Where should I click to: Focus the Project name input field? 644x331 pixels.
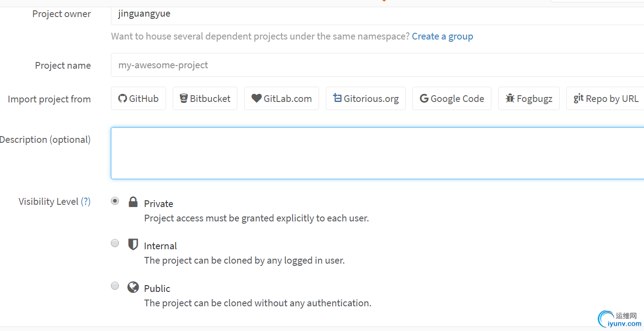(x=377, y=65)
